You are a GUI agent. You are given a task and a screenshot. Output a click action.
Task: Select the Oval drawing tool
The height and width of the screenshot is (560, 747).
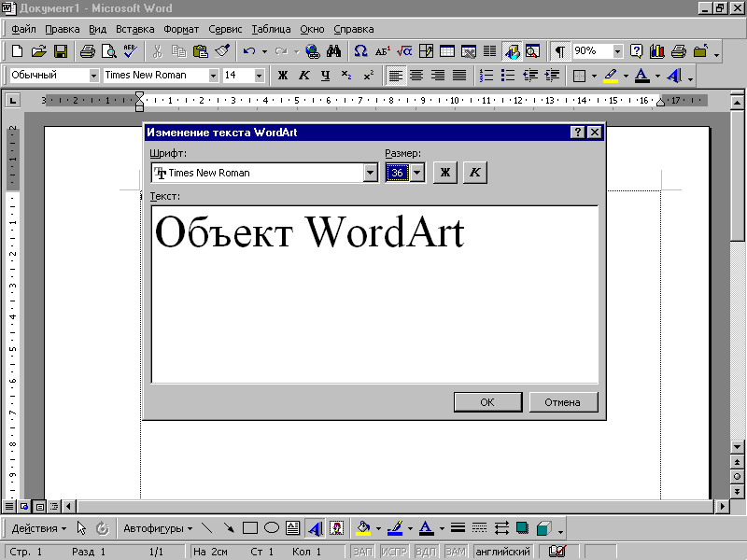(x=272, y=528)
